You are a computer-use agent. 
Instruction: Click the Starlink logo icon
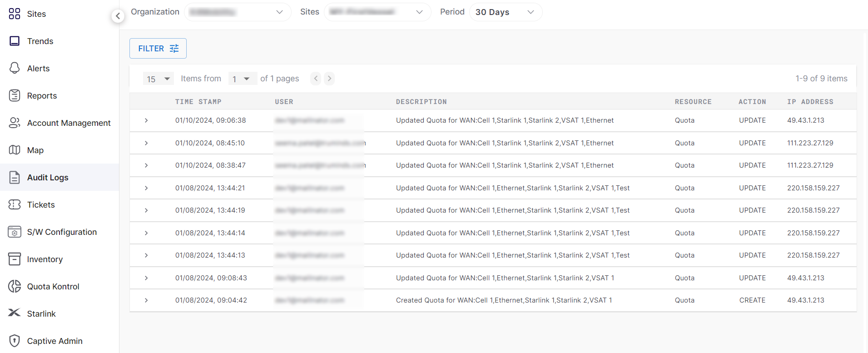click(x=15, y=313)
